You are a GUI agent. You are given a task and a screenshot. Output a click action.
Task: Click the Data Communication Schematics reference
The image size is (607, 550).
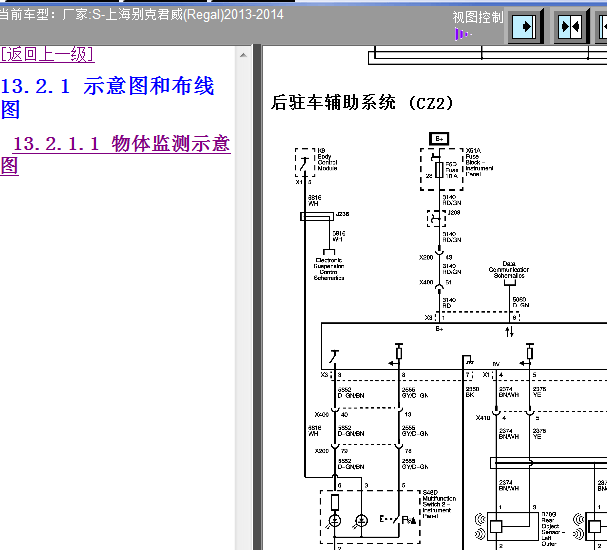tap(509, 270)
